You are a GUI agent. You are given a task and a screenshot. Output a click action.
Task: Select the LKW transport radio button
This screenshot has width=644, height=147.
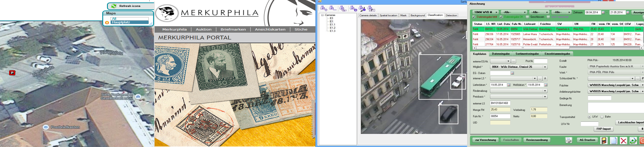[589, 117]
